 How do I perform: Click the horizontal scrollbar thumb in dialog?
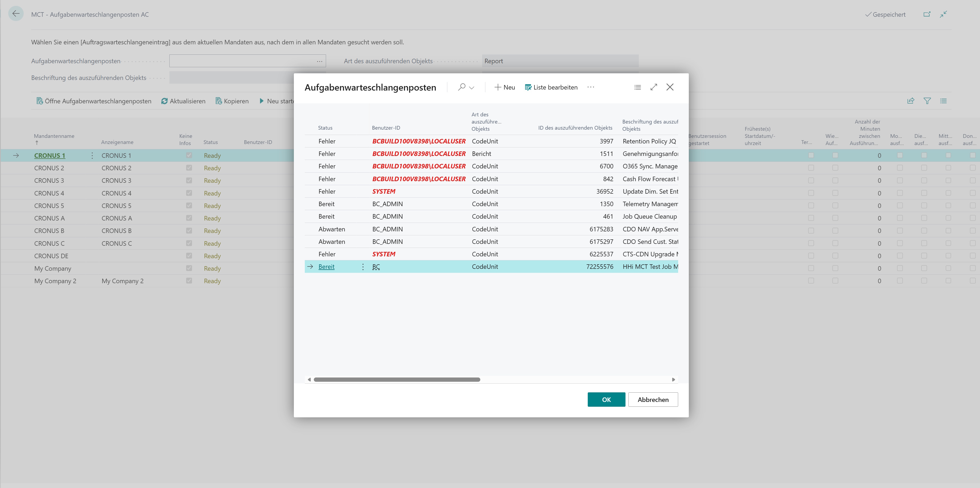point(397,379)
